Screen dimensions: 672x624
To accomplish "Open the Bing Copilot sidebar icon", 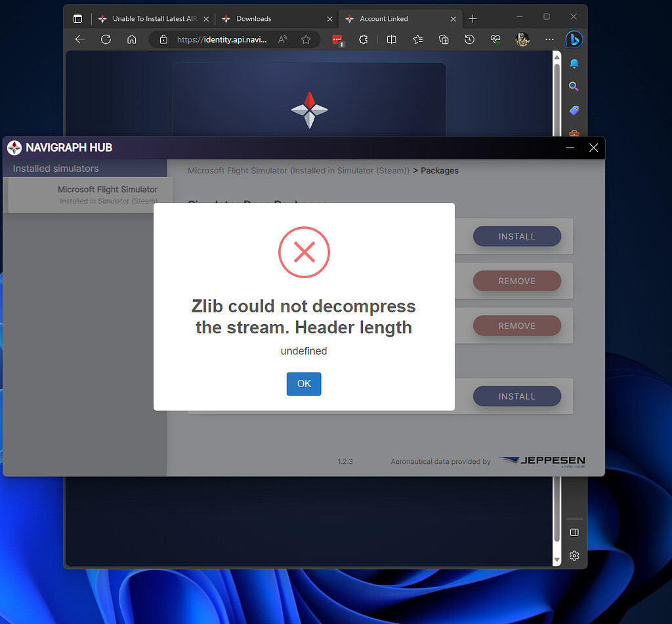I will (x=574, y=39).
